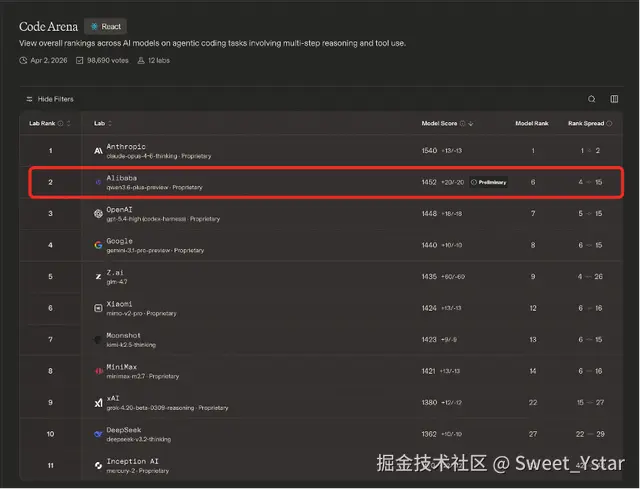Open the Moonshot lab entry
640x489 pixels.
tap(123, 335)
